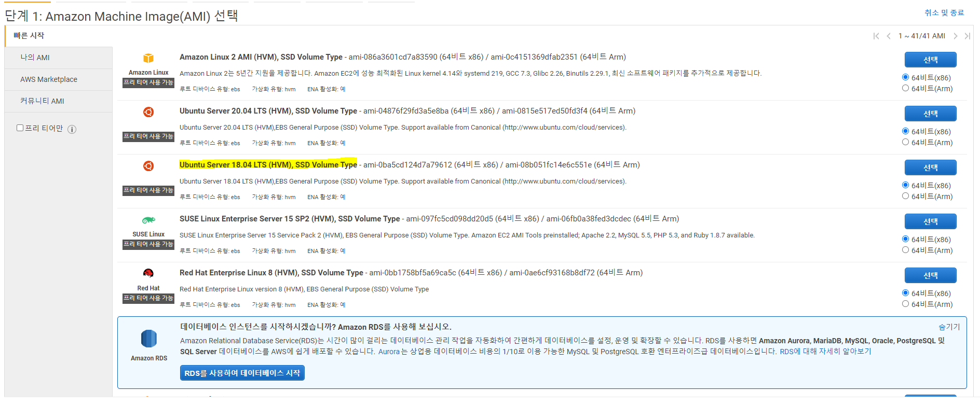Open the AWS Marketplace tab
This screenshot has height=420, width=980.
(59, 79)
